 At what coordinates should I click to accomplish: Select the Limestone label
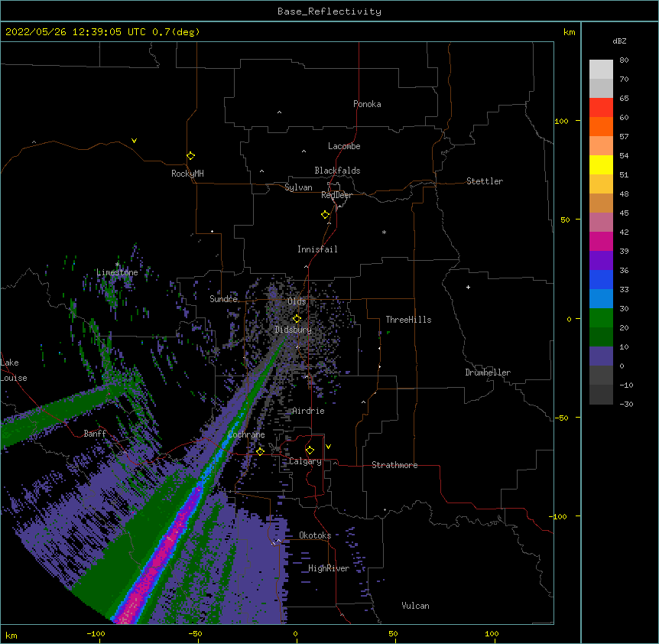pos(117,272)
